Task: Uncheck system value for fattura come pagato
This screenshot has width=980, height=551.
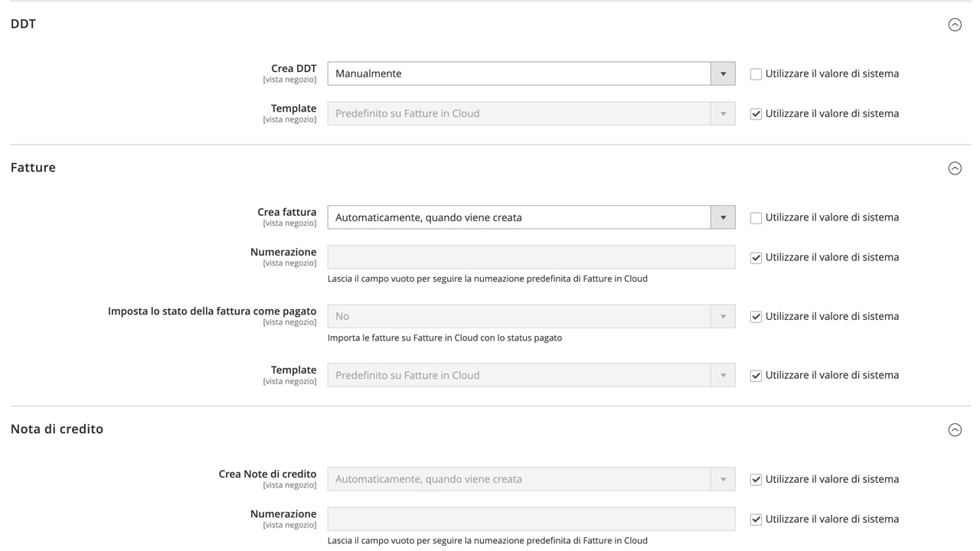Action: click(x=756, y=317)
